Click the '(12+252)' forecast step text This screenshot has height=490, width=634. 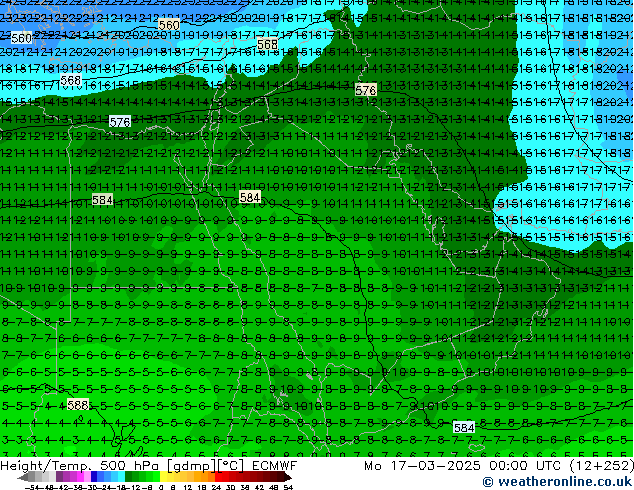point(600,466)
